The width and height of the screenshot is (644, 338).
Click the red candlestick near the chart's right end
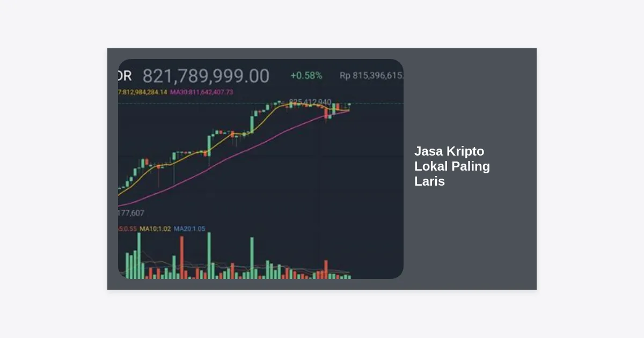326,113
